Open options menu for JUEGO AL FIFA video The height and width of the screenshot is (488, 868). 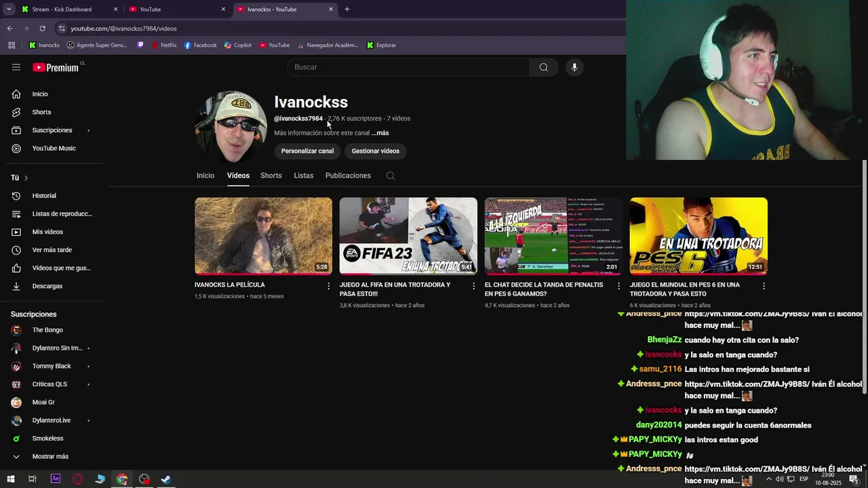coord(474,286)
